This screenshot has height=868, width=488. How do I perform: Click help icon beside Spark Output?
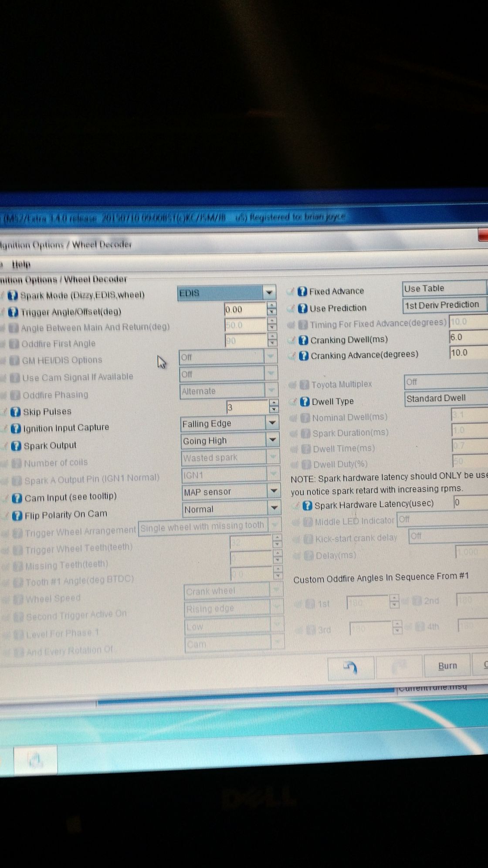pos(16,446)
